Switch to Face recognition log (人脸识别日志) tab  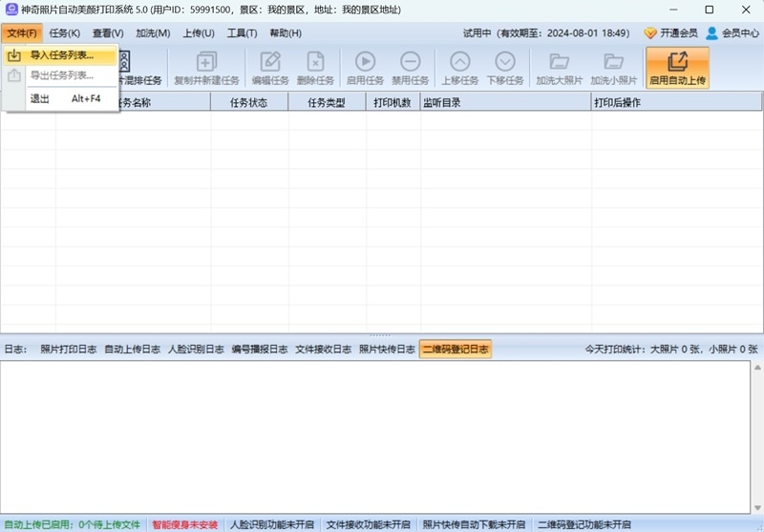[196, 349]
